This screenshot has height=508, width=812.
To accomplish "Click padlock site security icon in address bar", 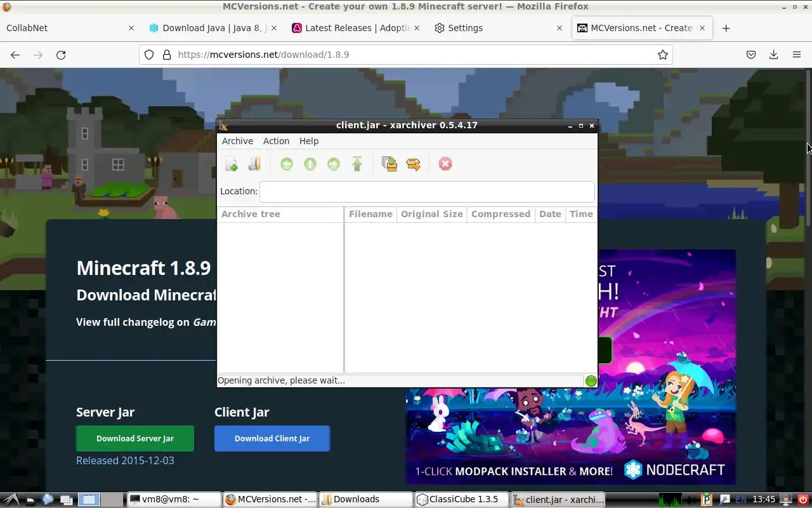I will [x=167, y=55].
